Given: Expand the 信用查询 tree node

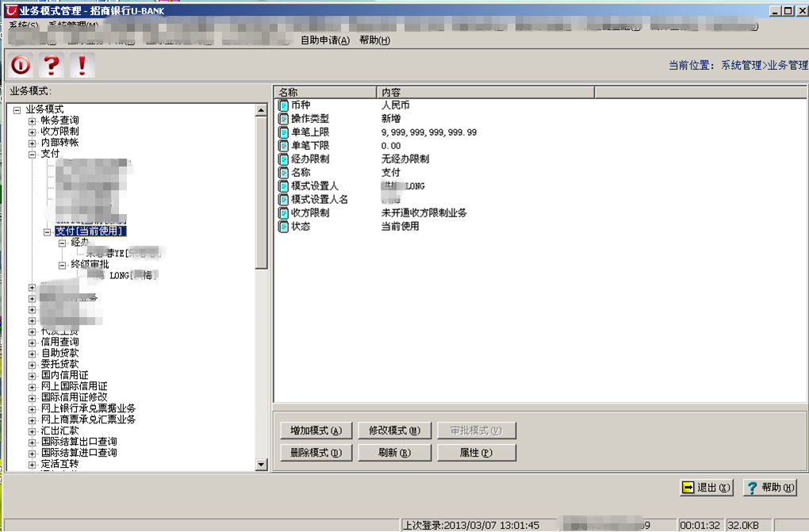Looking at the screenshot, I should click(x=32, y=343).
